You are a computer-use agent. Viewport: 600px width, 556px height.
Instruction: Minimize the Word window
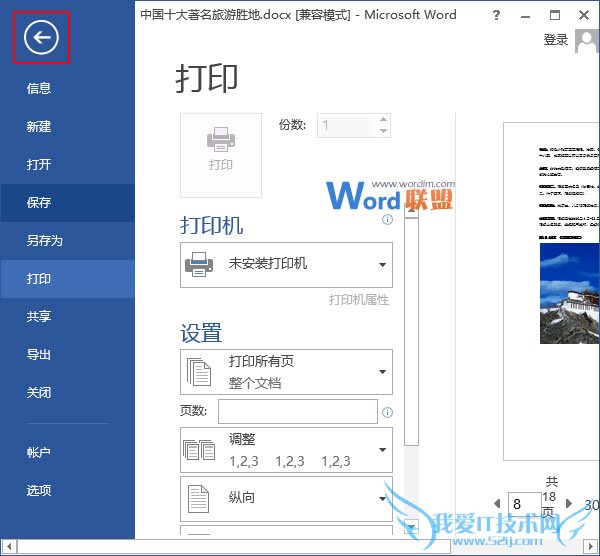[525, 16]
